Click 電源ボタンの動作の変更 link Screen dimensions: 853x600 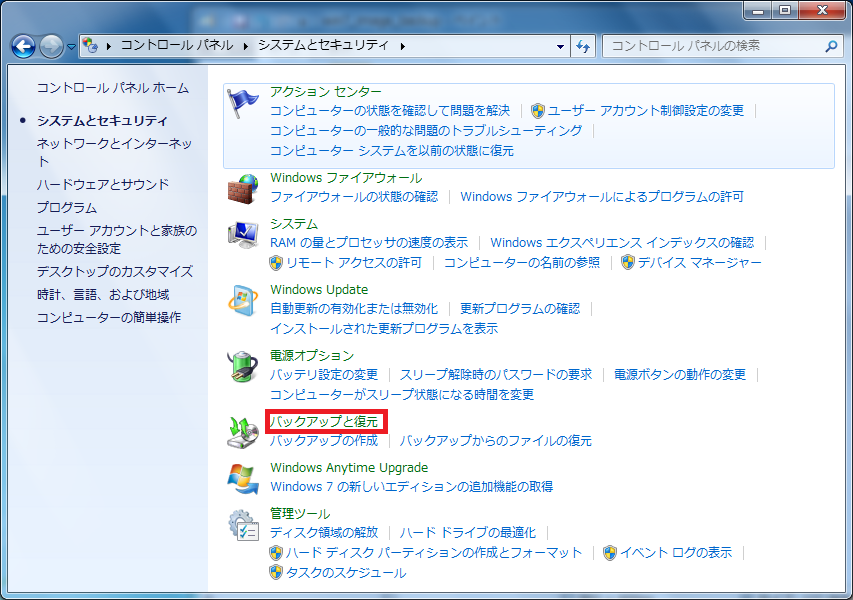(x=680, y=375)
